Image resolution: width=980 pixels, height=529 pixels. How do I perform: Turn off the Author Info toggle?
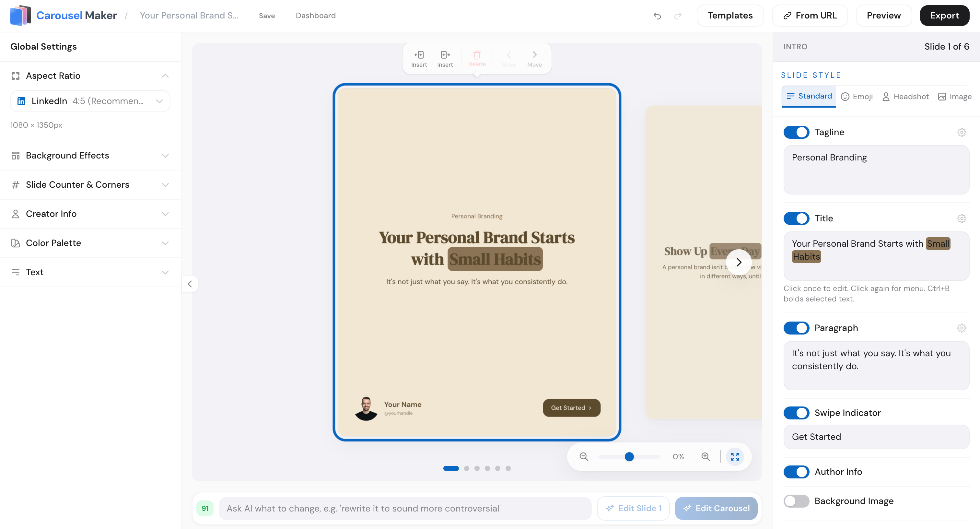click(796, 472)
